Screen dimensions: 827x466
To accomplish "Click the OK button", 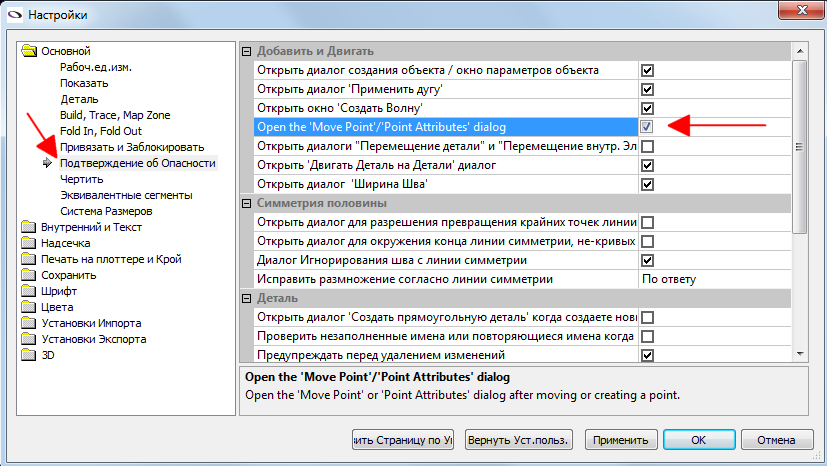I will 699,440.
